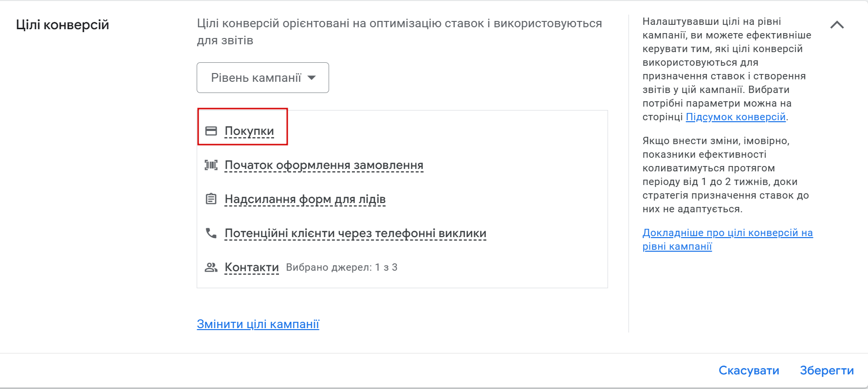Open Надсилання форм для лідів goal

[305, 199]
